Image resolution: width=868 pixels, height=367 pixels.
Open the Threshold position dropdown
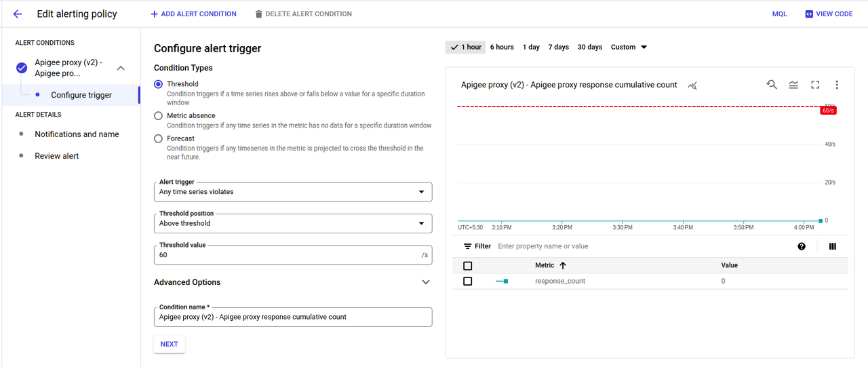click(x=293, y=223)
